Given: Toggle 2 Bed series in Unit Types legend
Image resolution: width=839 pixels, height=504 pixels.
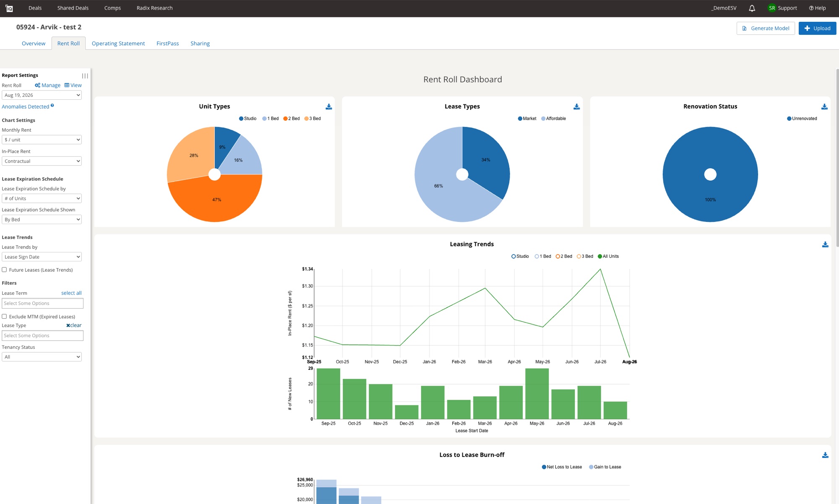Looking at the screenshot, I should [292, 119].
